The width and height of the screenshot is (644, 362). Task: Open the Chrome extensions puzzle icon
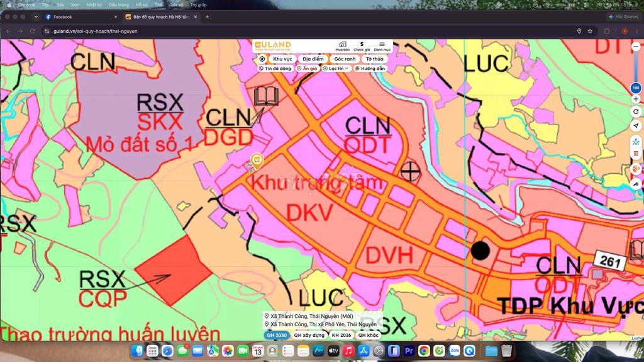[607, 31]
